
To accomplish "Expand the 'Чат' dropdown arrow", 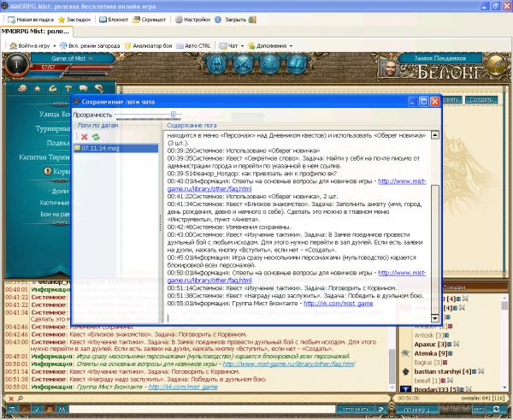I will (242, 46).
